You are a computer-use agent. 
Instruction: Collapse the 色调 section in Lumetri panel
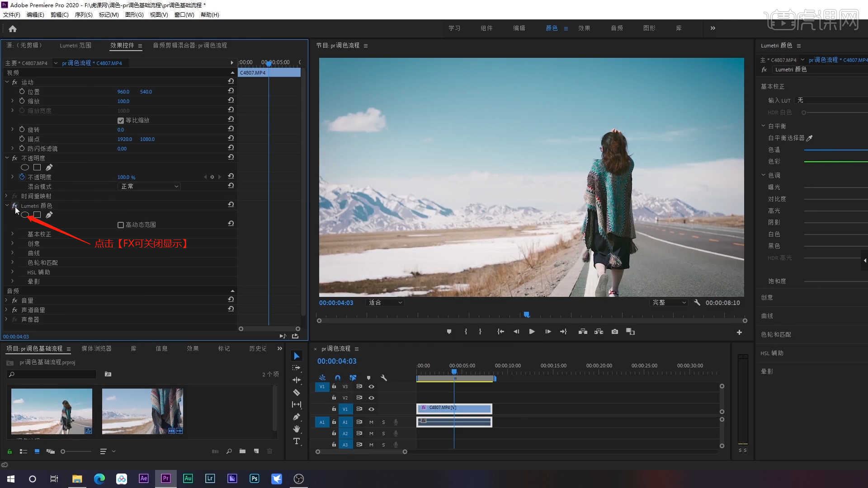(x=763, y=175)
